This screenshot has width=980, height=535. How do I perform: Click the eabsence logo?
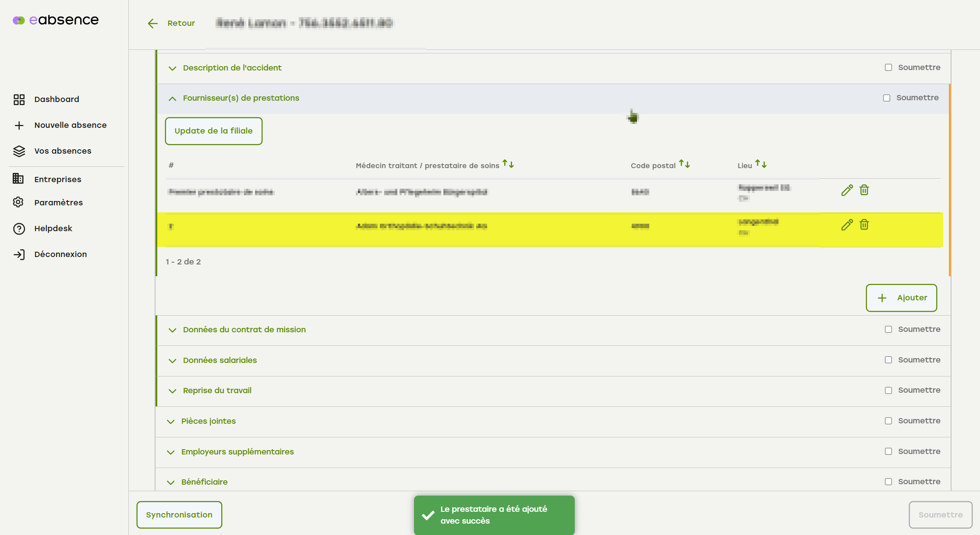point(56,20)
